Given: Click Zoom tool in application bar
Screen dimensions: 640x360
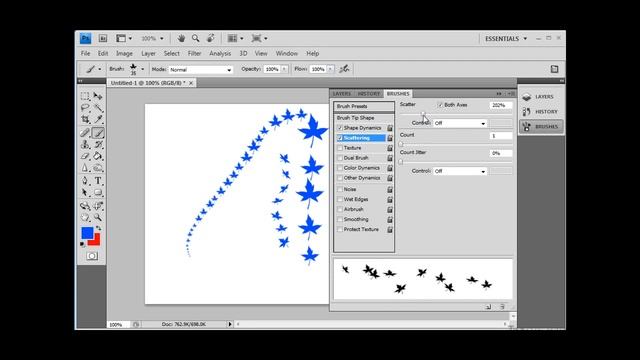Looking at the screenshot, I should coord(196,38).
